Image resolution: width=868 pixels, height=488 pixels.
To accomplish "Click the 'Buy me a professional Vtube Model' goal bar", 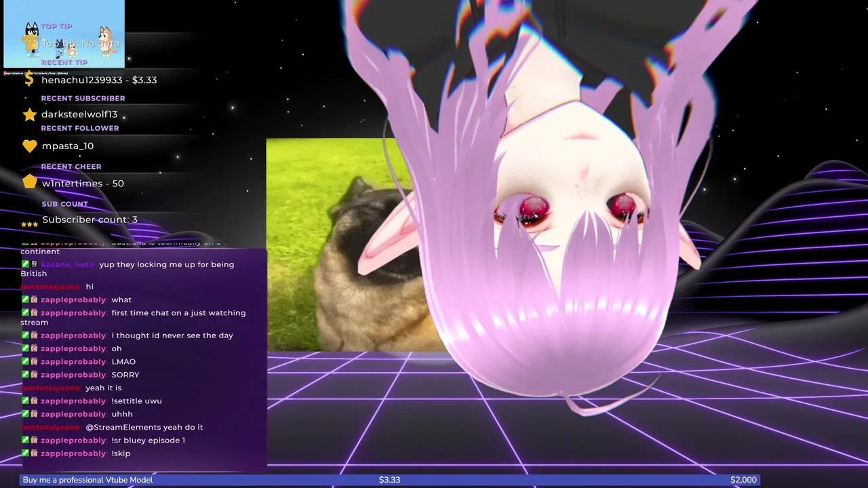I will pos(389,480).
